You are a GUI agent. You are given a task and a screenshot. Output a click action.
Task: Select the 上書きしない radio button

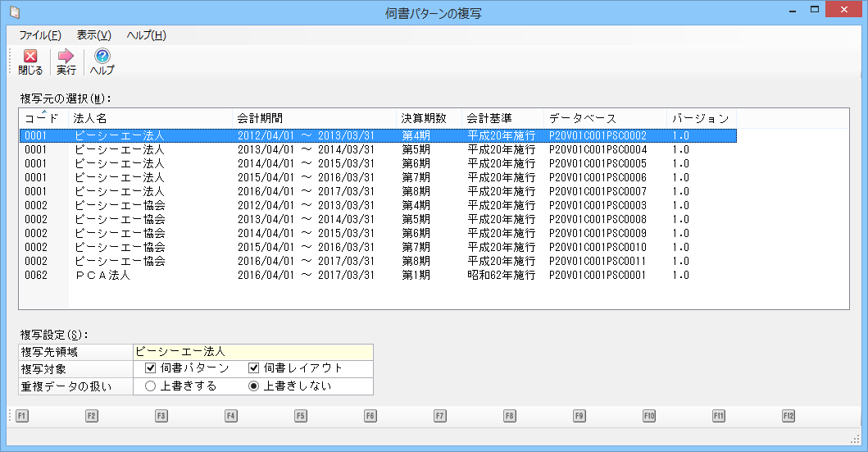click(254, 386)
